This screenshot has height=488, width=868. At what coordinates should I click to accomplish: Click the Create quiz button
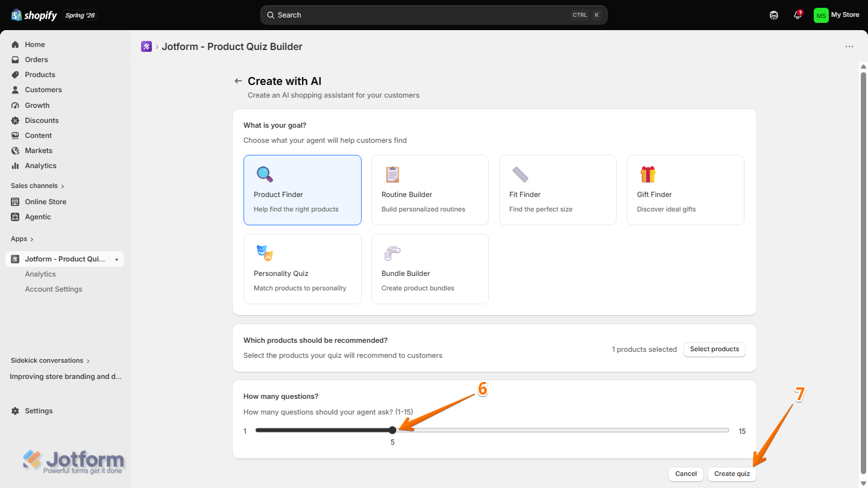point(732,474)
